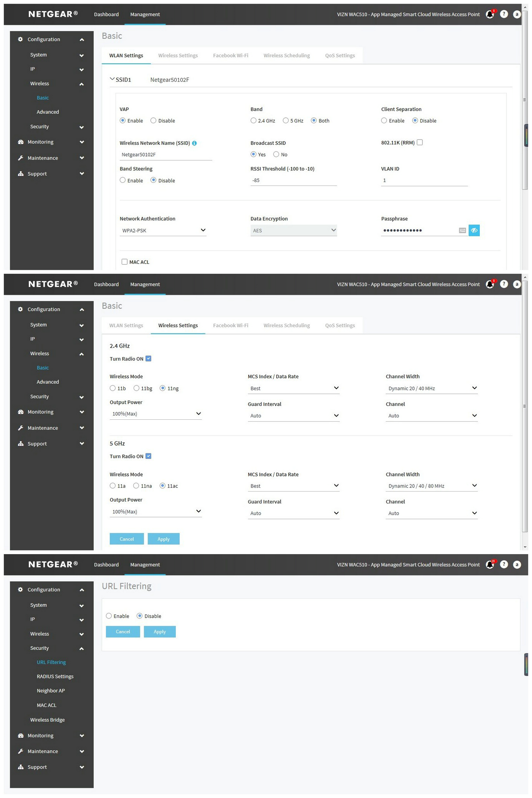The height and width of the screenshot is (798, 532).
Task: Click Maintenance wrench icon on URL Filtering page
Action: (x=20, y=751)
